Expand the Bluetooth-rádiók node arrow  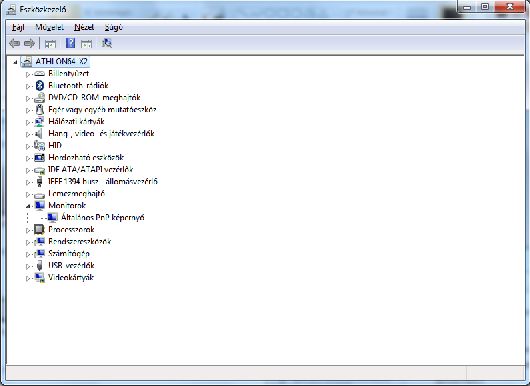(28, 86)
